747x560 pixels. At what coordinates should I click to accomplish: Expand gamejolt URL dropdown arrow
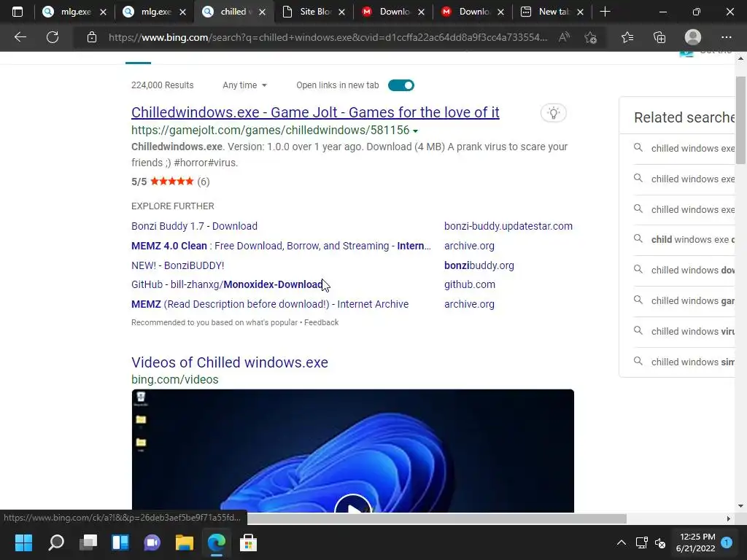point(415,131)
